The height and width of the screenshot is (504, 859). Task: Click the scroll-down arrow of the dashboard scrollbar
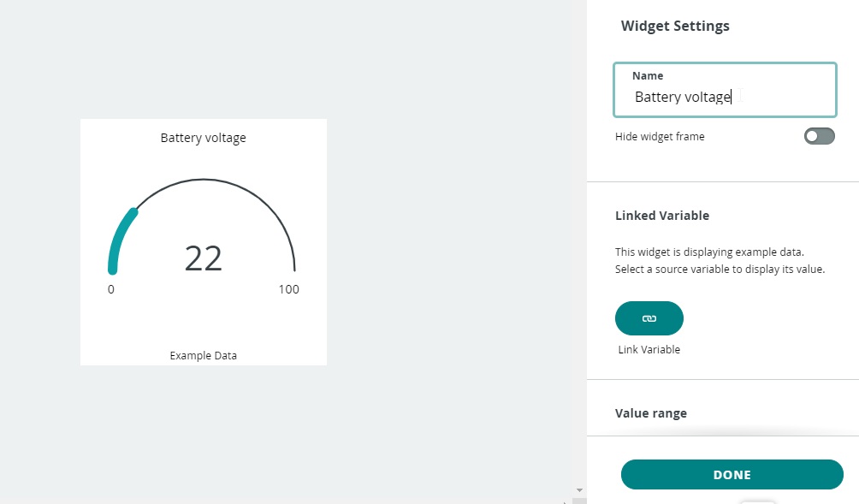pyautogui.click(x=579, y=490)
